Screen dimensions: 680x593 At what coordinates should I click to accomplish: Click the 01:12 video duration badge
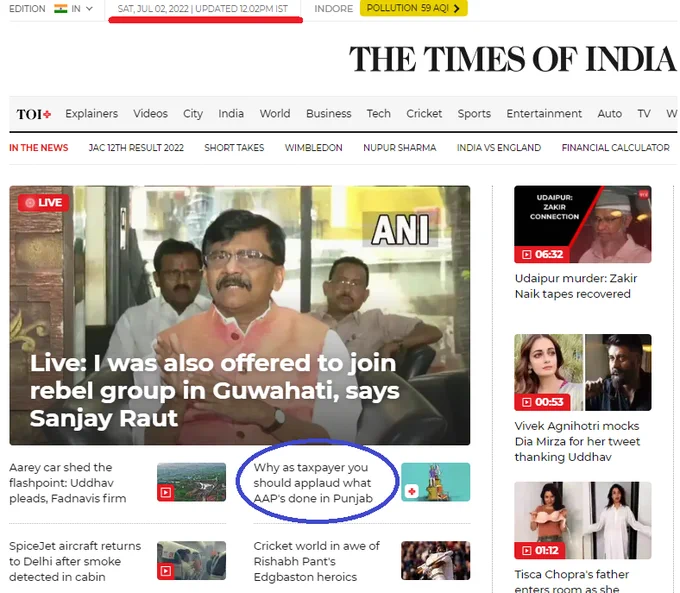539,550
